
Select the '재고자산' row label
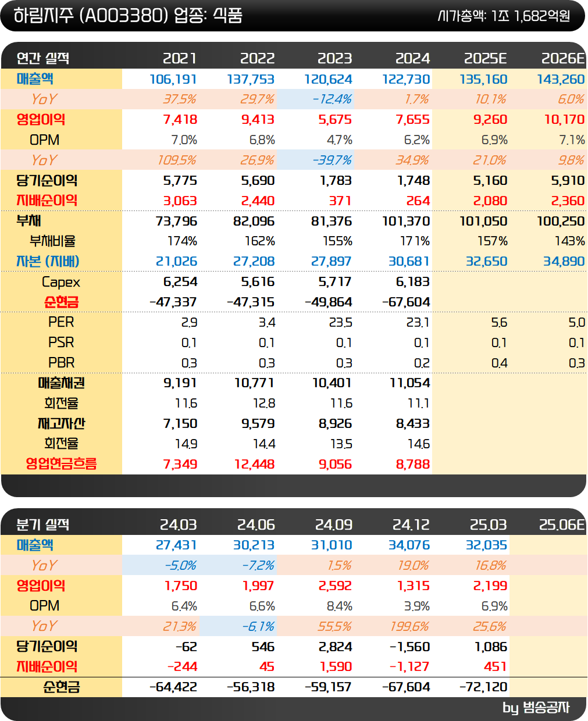click(x=61, y=424)
